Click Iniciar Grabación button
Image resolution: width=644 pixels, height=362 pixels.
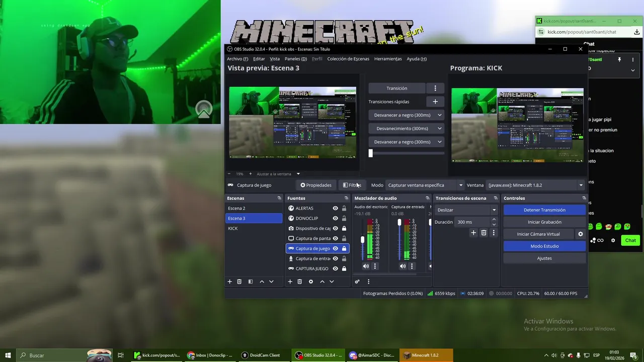tap(544, 222)
